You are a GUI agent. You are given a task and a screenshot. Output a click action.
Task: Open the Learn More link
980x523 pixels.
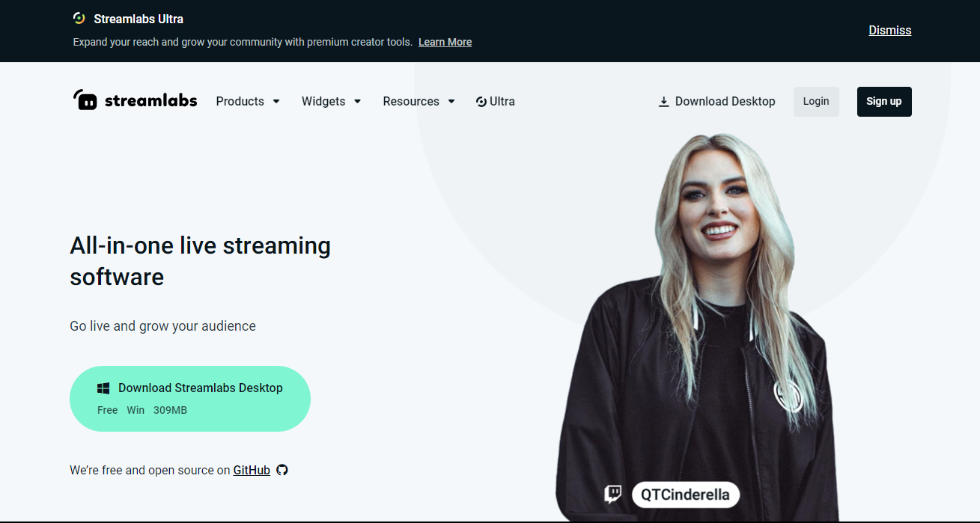click(445, 42)
